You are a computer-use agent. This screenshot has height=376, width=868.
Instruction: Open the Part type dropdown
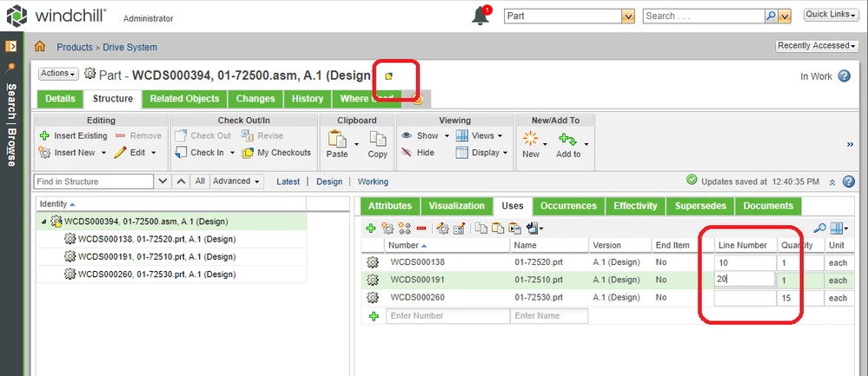627,16
